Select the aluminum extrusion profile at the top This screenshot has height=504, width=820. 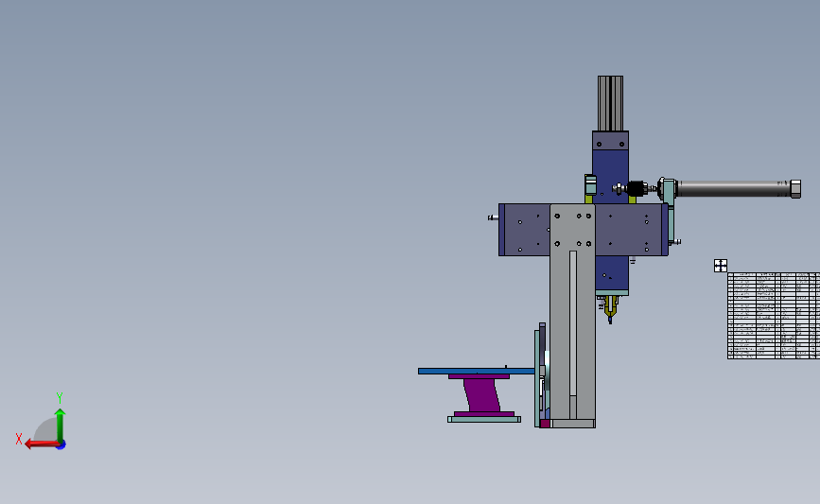click(x=610, y=103)
